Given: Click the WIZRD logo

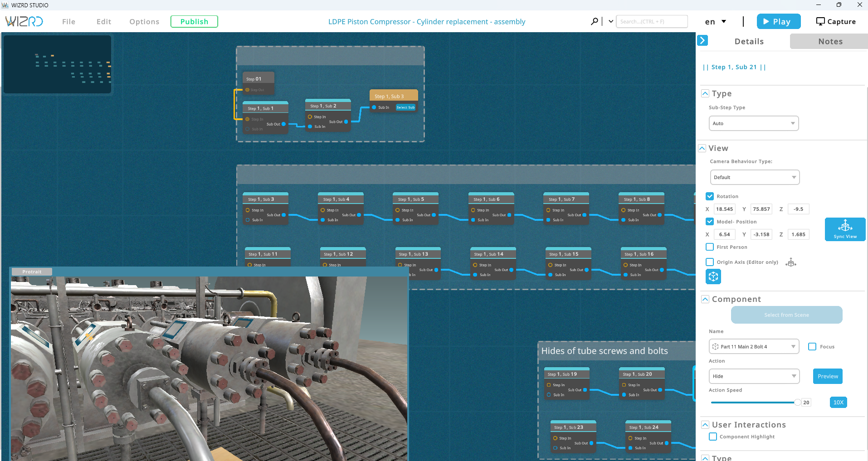Looking at the screenshot, I should (x=24, y=21).
